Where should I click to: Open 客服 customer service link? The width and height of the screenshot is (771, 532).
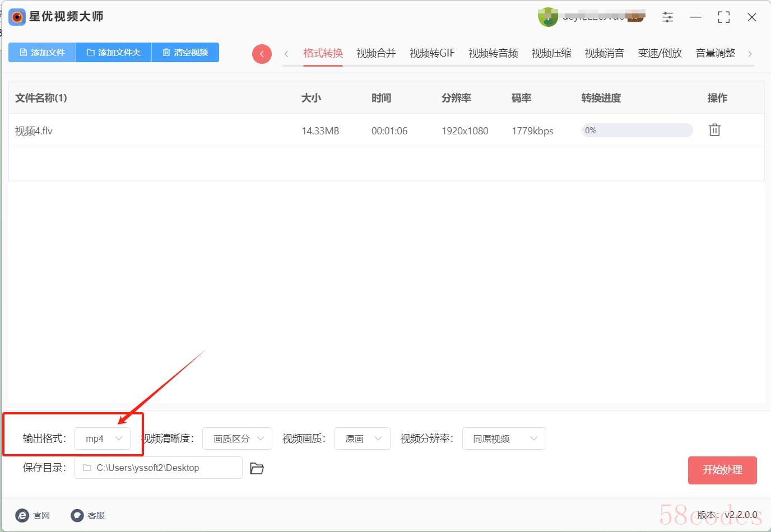point(88,515)
